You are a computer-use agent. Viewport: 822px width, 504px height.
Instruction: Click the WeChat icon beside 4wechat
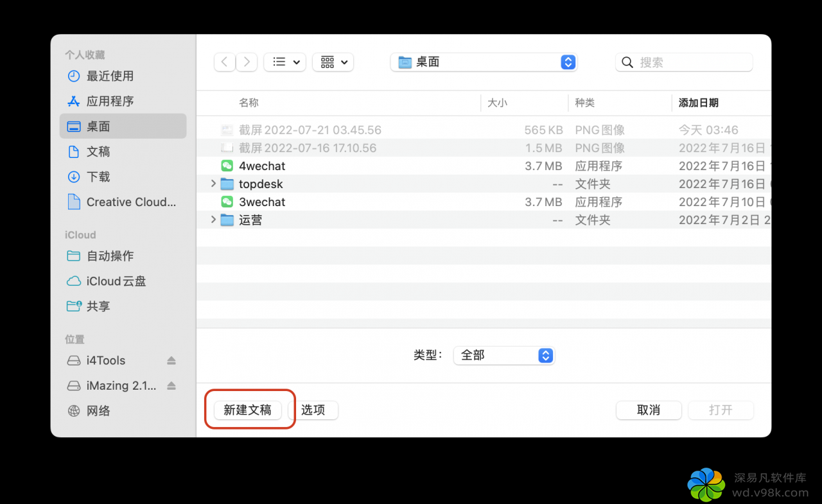(227, 166)
